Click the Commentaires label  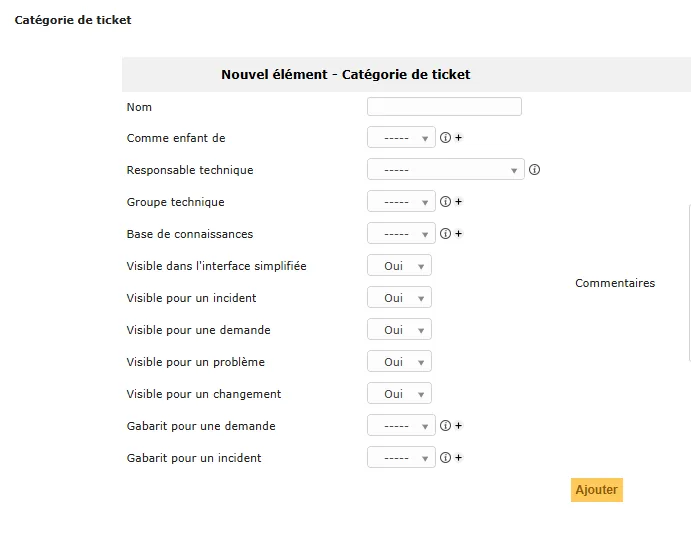(615, 283)
